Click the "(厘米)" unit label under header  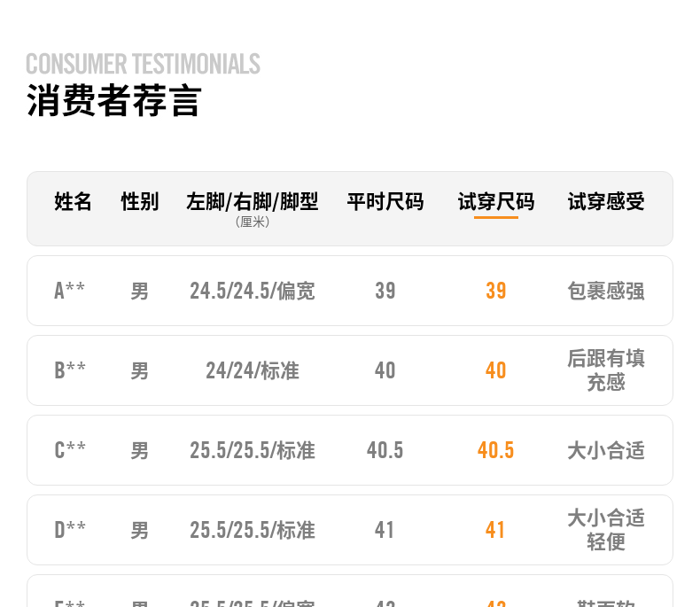coord(253,222)
